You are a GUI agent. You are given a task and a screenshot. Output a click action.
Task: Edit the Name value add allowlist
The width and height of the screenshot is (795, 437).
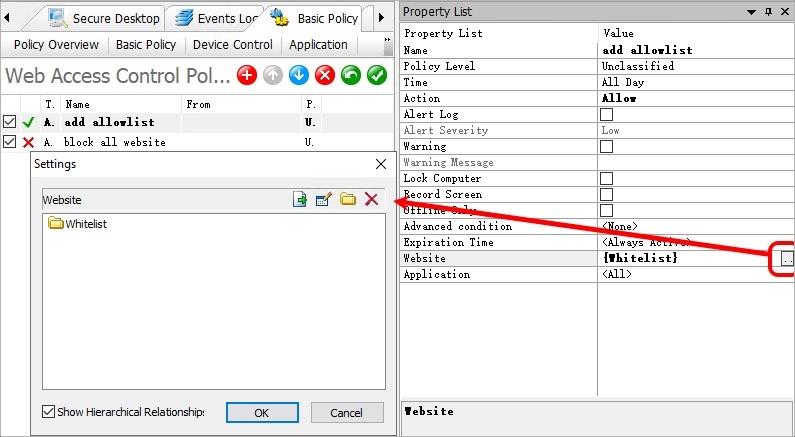tap(696, 50)
